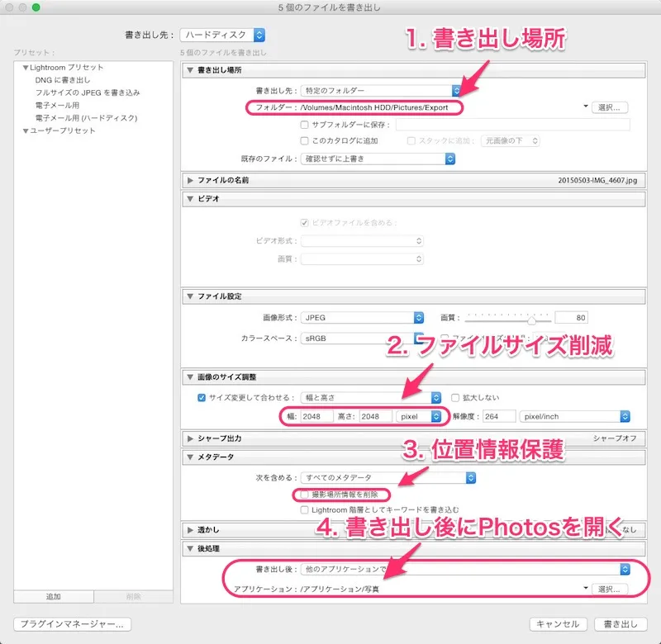Collapse the ユーザープリセット tree group
This screenshot has height=644, width=661.
coord(26,131)
